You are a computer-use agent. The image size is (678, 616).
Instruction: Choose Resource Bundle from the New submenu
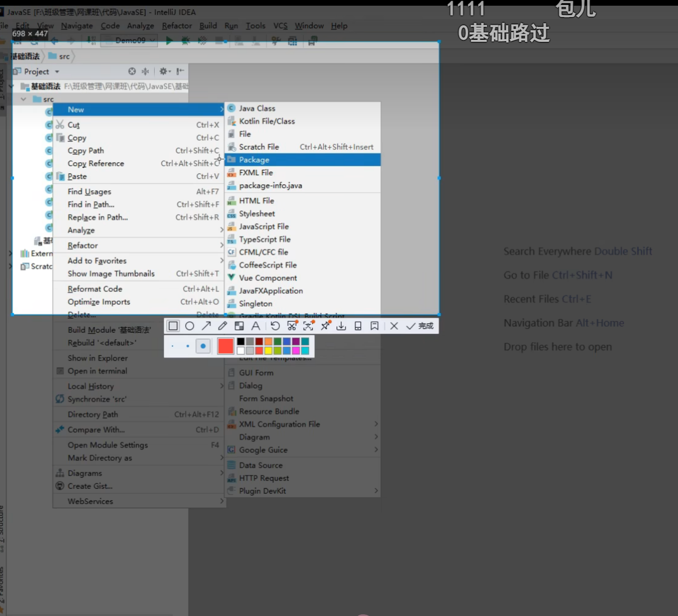coord(303,411)
